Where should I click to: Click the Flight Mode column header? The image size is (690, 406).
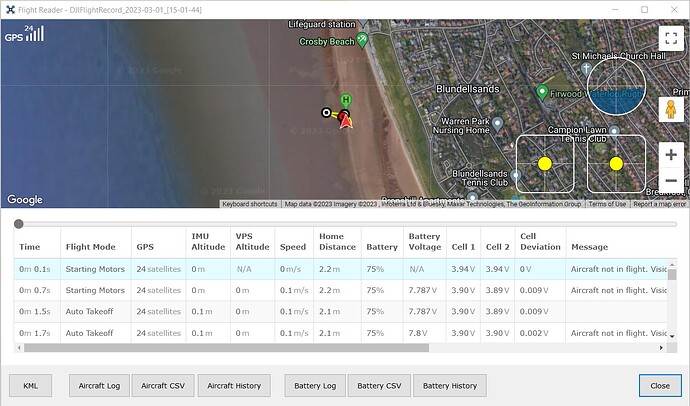(x=90, y=246)
